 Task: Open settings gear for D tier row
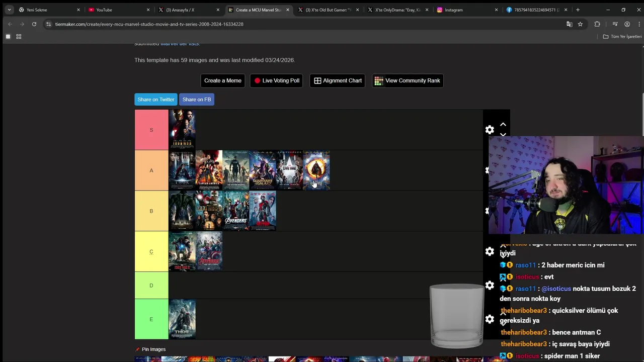pyautogui.click(x=490, y=285)
